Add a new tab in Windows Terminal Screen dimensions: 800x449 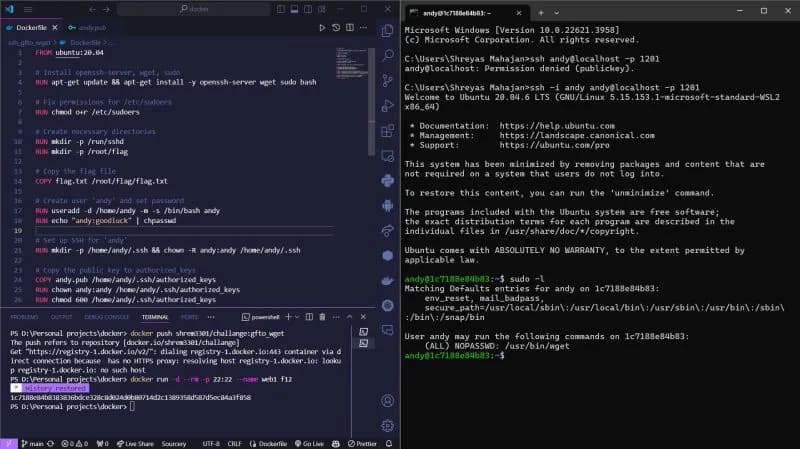(x=541, y=13)
